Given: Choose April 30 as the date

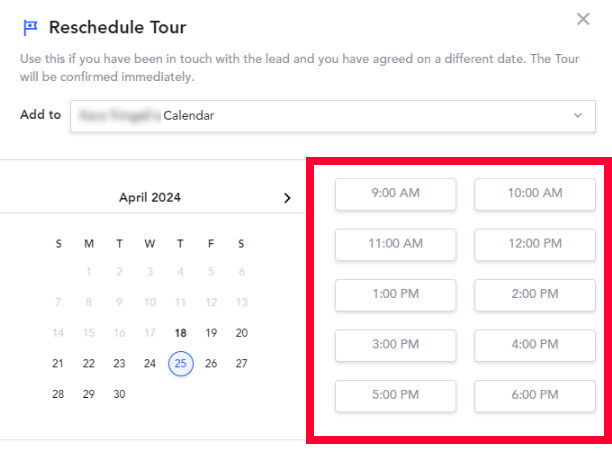Looking at the screenshot, I should pyautogui.click(x=119, y=394).
